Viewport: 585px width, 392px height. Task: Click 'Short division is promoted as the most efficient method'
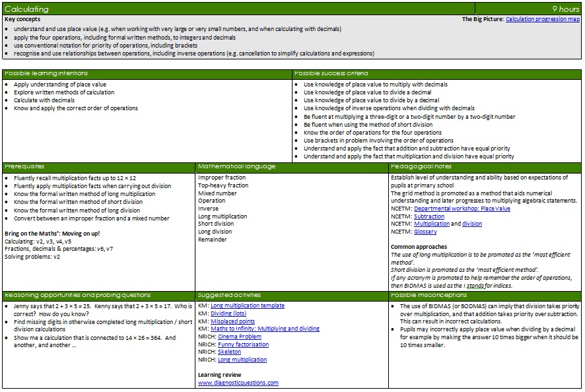tap(464, 270)
